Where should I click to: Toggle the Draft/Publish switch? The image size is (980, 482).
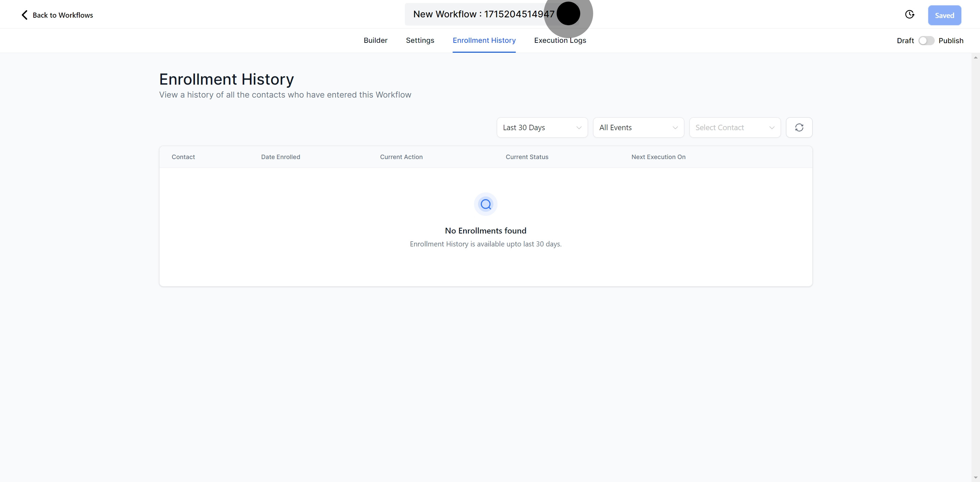click(926, 41)
